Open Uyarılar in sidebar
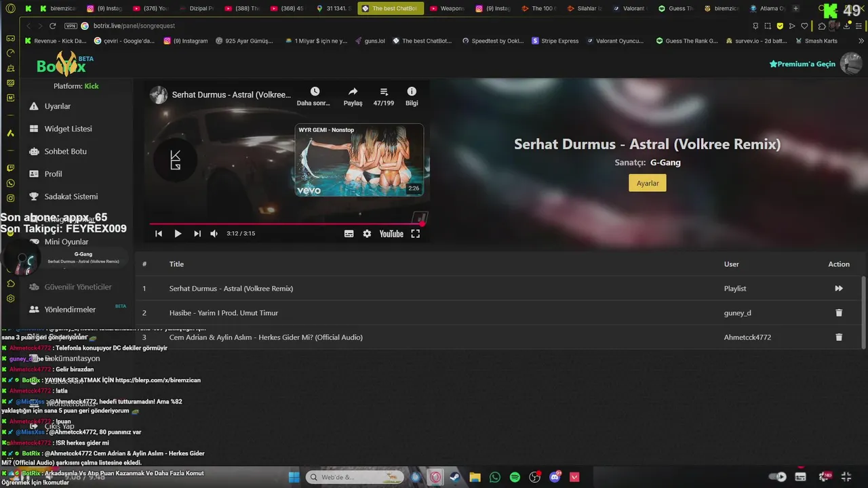Screen dimensions: 868x488 tap(58, 106)
